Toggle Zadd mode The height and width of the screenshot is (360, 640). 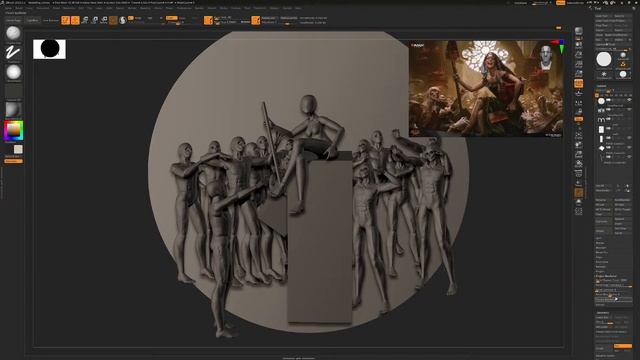click(x=171, y=18)
